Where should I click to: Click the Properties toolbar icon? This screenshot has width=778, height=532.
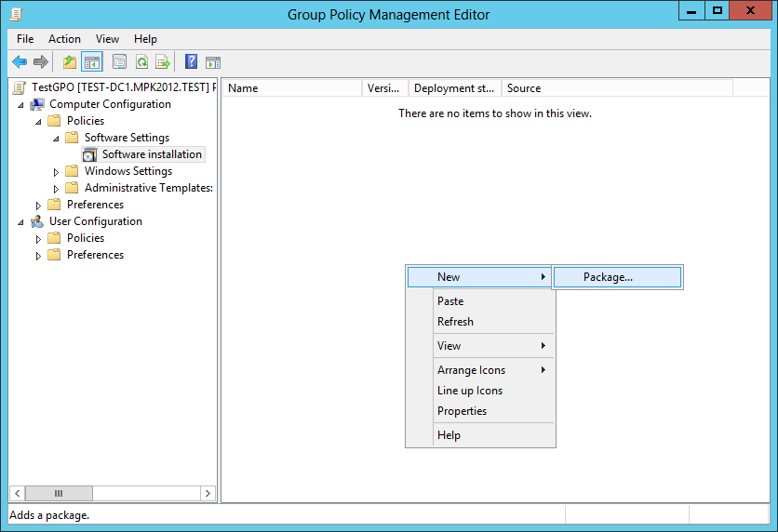(119, 62)
